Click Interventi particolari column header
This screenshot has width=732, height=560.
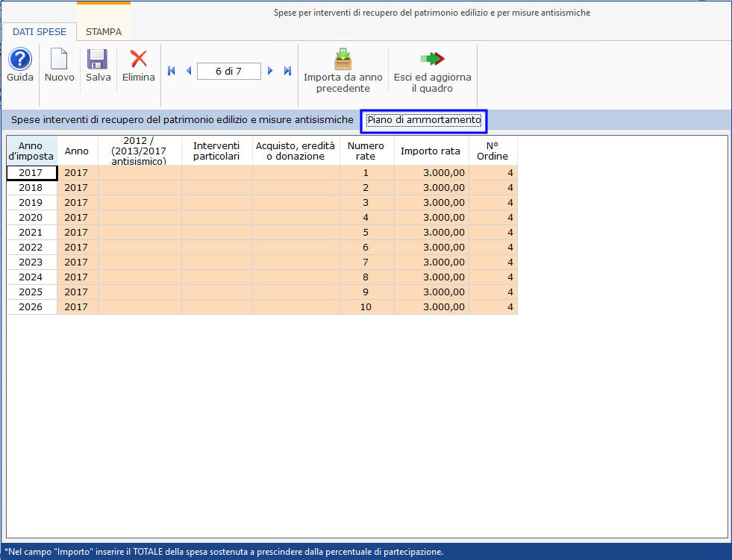pyautogui.click(x=216, y=151)
